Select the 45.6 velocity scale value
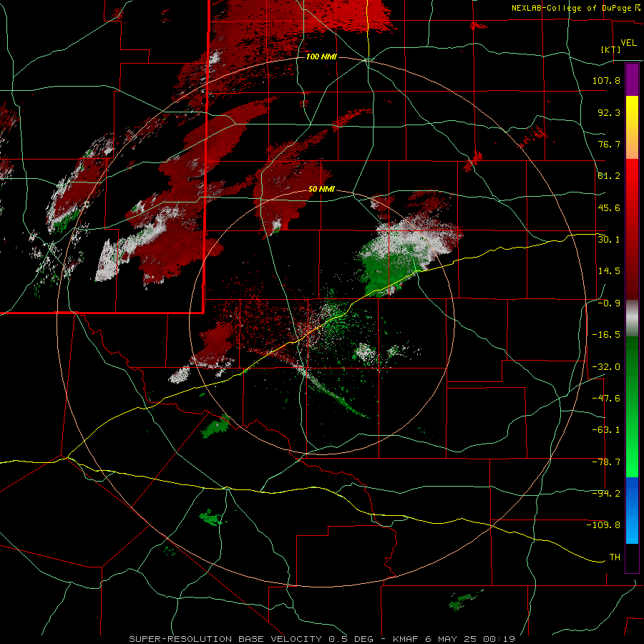Image resolution: width=644 pixels, height=644 pixels. [x=609, y=208]
